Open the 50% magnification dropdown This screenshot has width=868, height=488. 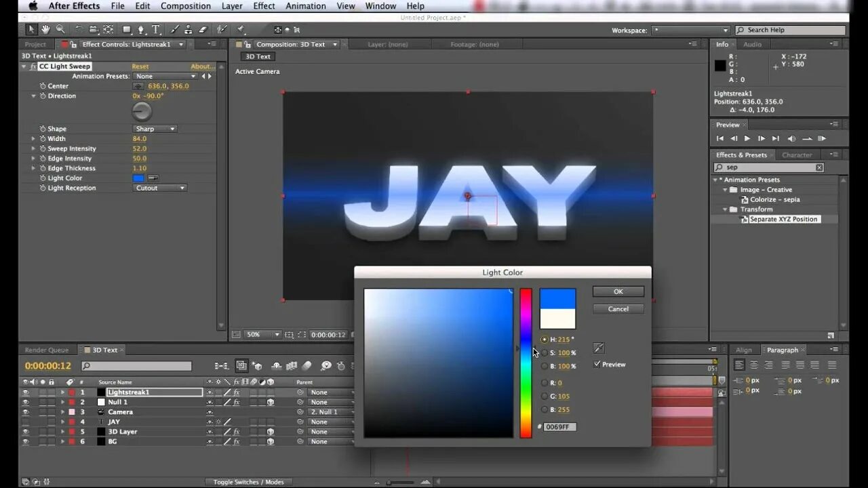click(262, 335)
